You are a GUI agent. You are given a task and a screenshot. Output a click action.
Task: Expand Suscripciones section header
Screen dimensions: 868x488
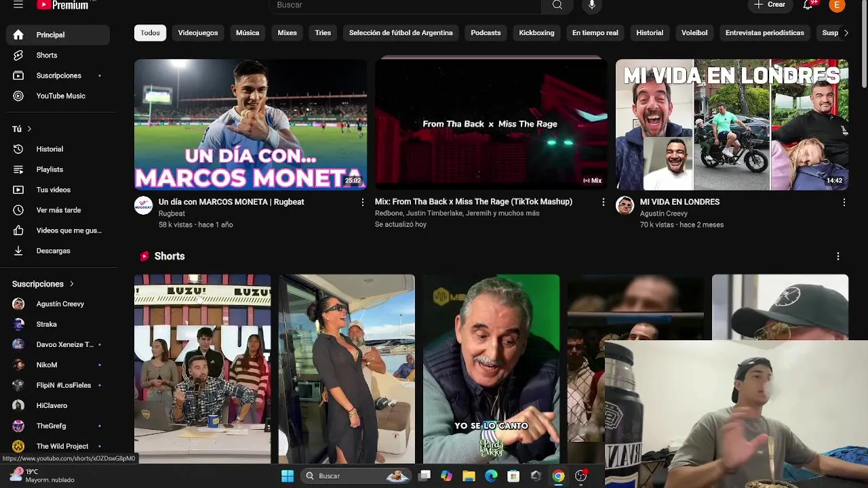coord(43,284)
